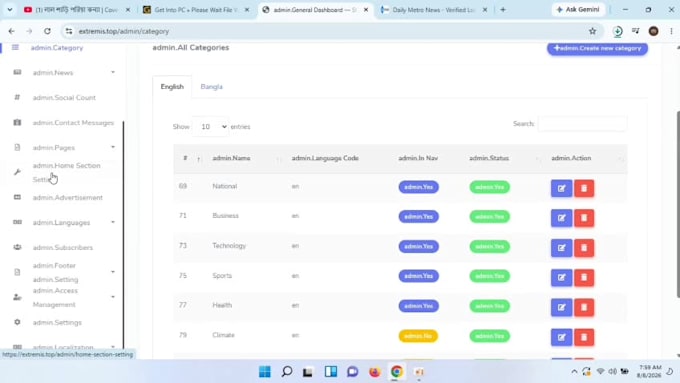Click Create new category button

click(597, 48)
